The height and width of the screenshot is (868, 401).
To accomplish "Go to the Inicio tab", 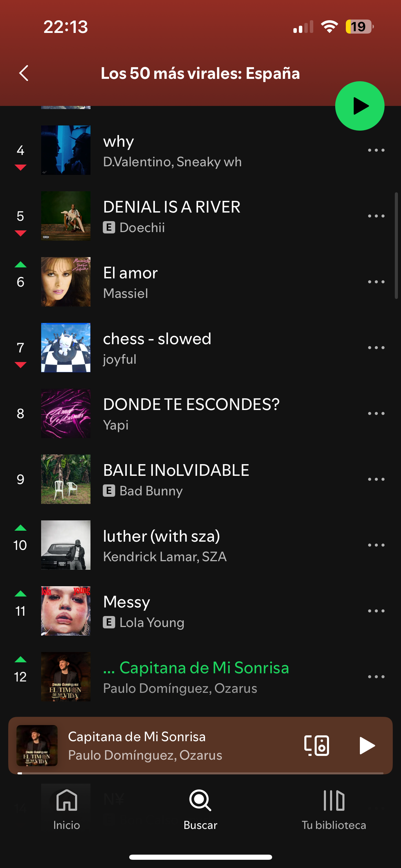I will pos(66,809).
